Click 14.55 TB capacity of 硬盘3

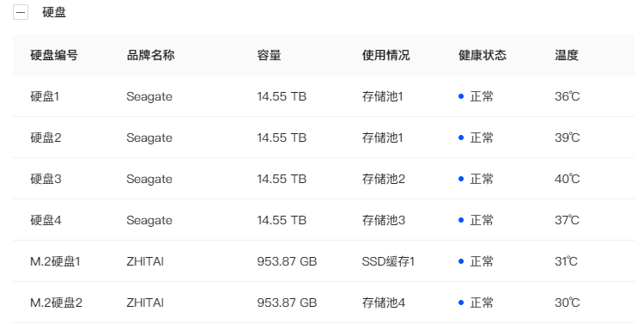click(x=282, y=179)
